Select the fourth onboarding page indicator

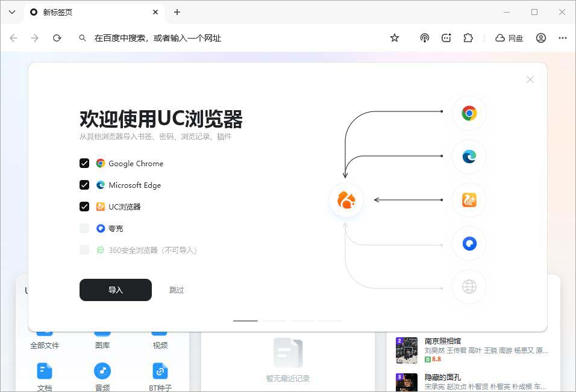(x=330, y=321)
